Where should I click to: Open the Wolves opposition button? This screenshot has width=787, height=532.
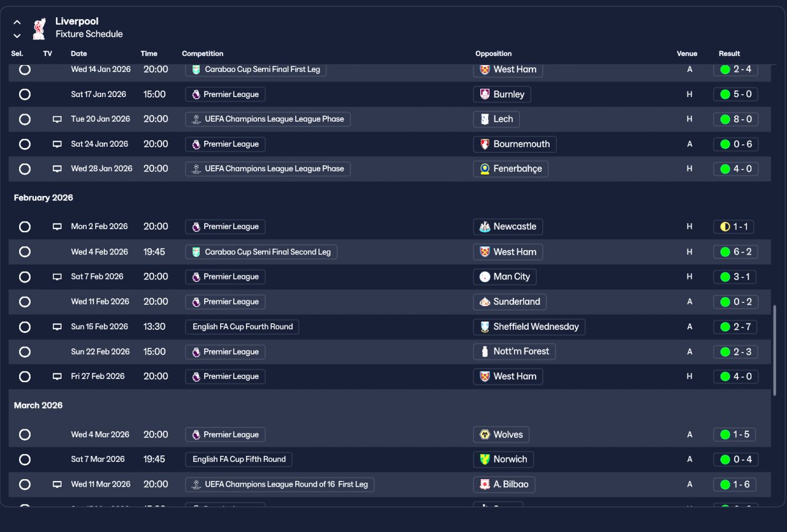point(501,435)
